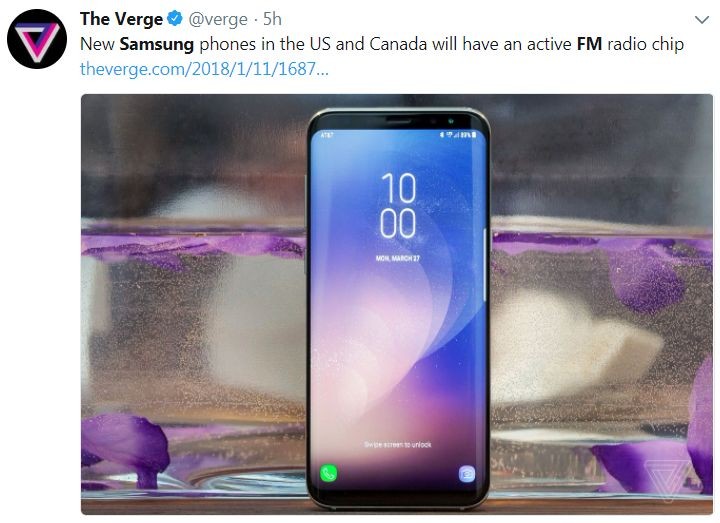Click the MON, MARCH 27 date text

(x=398, y=259)
